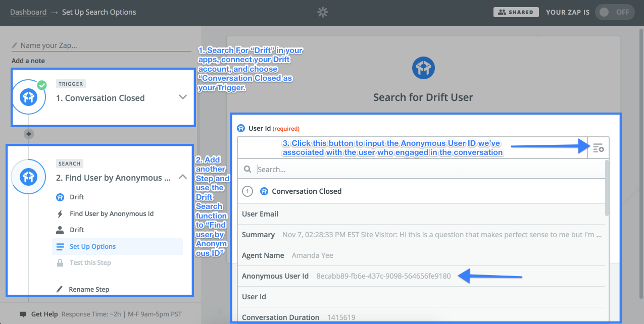
Task: Collapse the Find User by Anonymous step chevron
Action: (183, 177)
